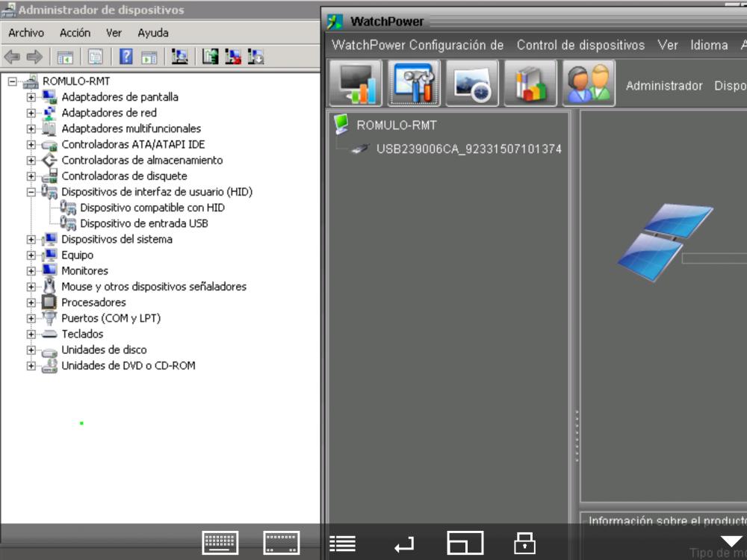Select Dispositivo compatible con HID
The height and width of the screenshot is (560, 747).
tap(152, 208)
